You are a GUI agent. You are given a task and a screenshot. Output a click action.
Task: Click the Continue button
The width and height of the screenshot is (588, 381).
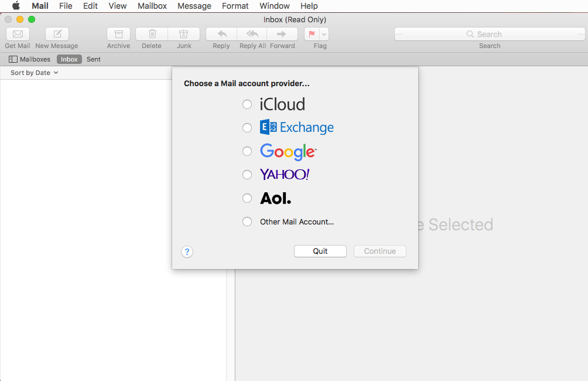click(x=380, y=251)
